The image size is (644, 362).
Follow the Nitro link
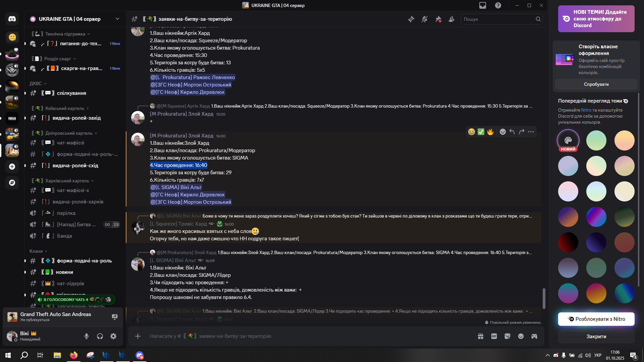click(586, 110)
